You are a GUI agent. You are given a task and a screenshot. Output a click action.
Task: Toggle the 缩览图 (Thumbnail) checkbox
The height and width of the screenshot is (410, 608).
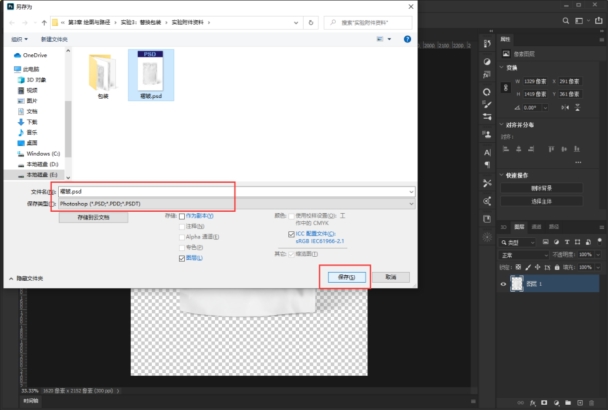point(291,254)
